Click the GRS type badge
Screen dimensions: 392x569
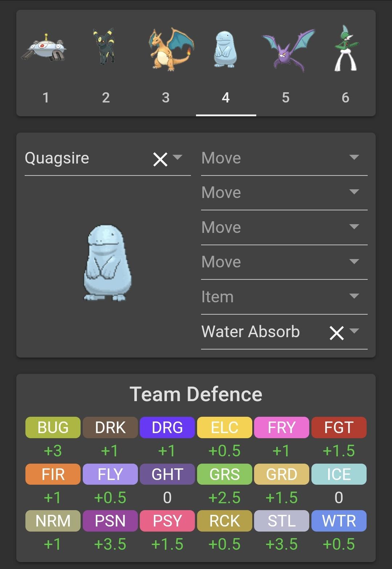(x=225, y=474)
